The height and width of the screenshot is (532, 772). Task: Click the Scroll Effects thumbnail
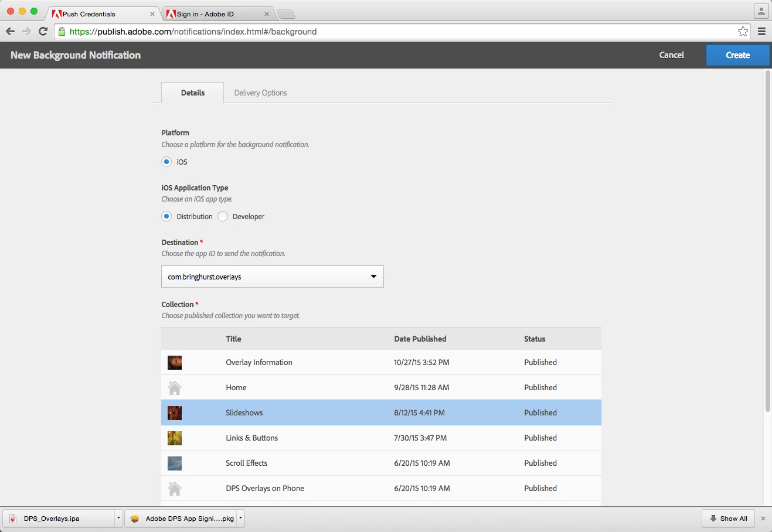(175, 463)
